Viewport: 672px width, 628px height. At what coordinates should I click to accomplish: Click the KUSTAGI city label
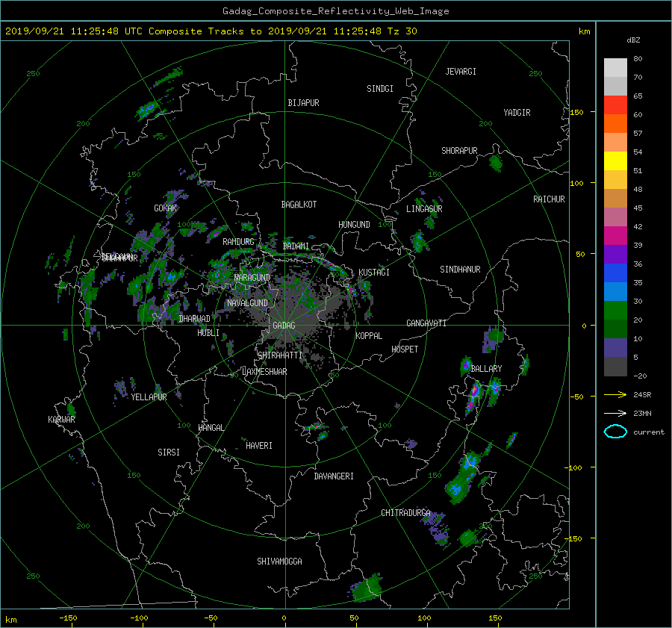(x=374, y=273)
